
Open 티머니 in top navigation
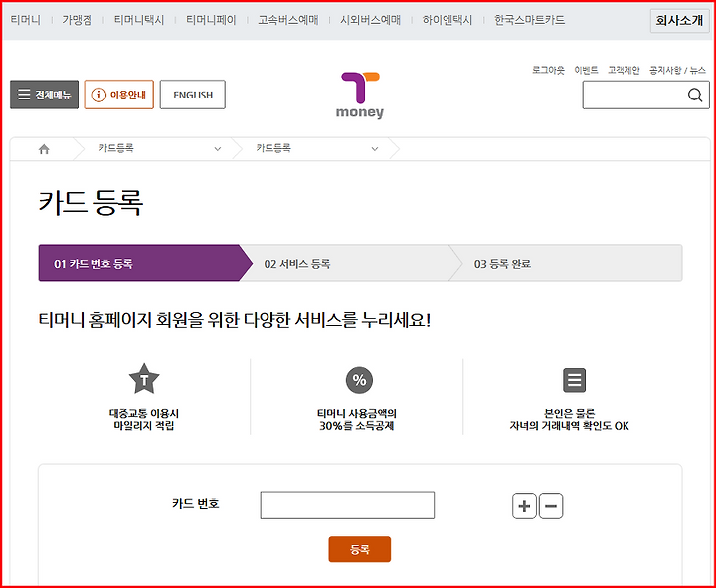[26, 20]
